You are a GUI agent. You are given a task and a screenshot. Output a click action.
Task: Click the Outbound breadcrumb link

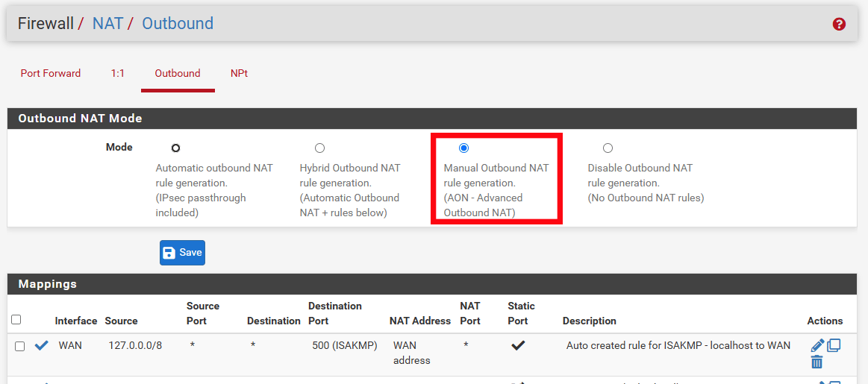pos(178,24)
